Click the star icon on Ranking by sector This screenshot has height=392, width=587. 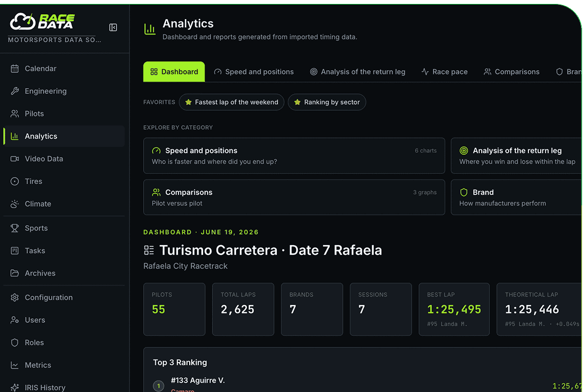pos(297,102)
